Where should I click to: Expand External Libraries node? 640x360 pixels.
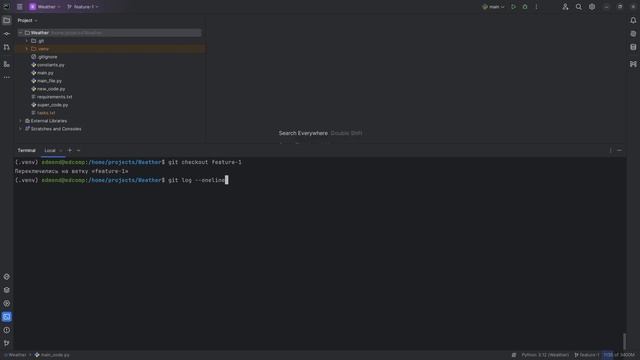(20, 121)
